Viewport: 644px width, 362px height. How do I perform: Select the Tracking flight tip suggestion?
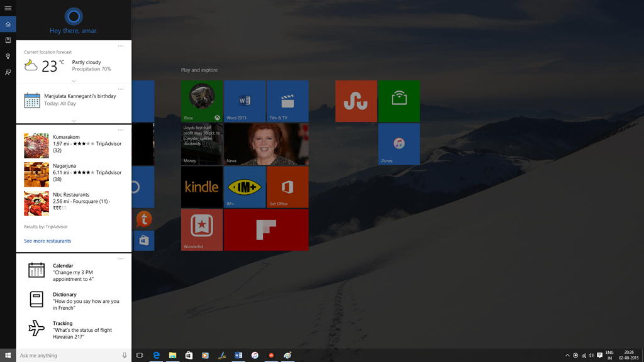[74, 329]
